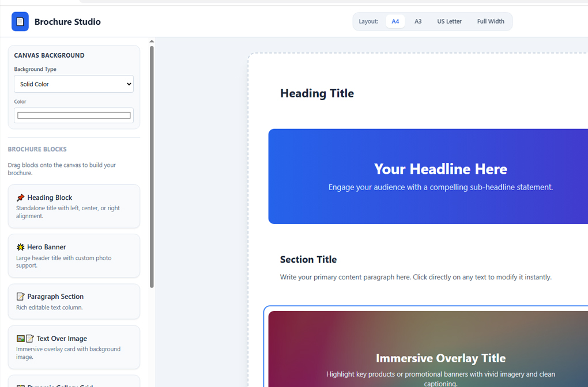The height and width of the screenshot is (387, 588).
Task: Click the Color field label
Action: [x=20, y=101]
